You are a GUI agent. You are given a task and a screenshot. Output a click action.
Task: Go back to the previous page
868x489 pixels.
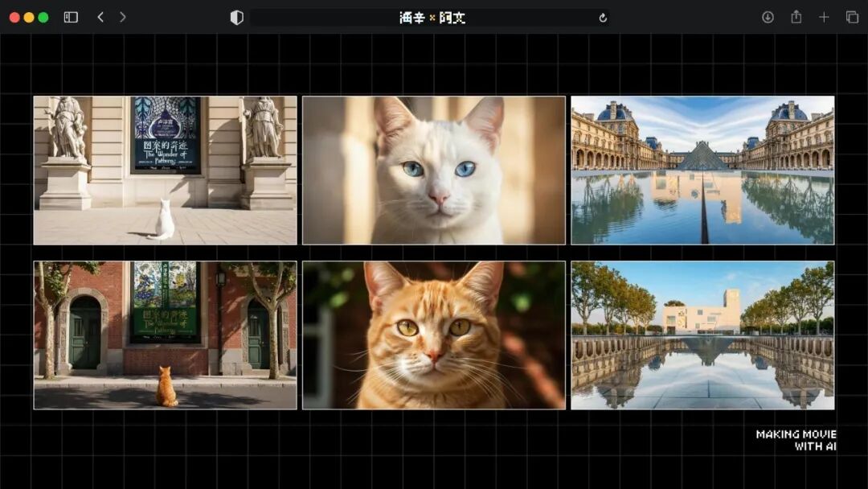point(99,16)
